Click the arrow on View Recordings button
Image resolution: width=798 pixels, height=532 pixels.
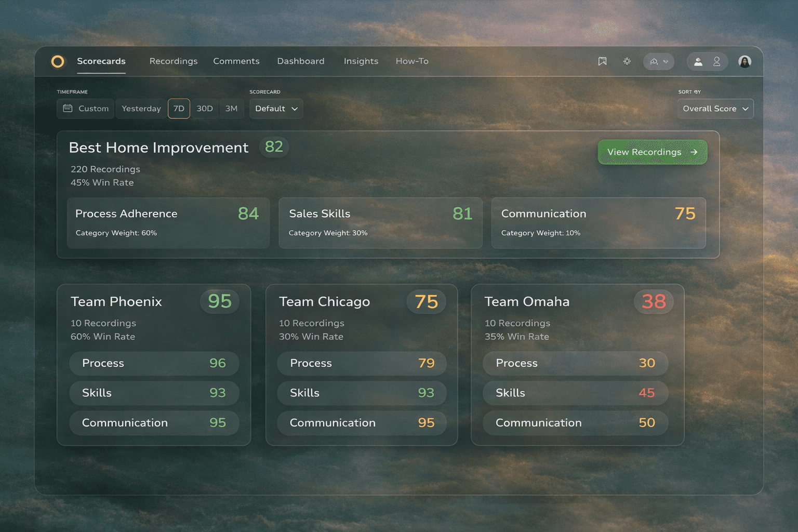(694, 152)
